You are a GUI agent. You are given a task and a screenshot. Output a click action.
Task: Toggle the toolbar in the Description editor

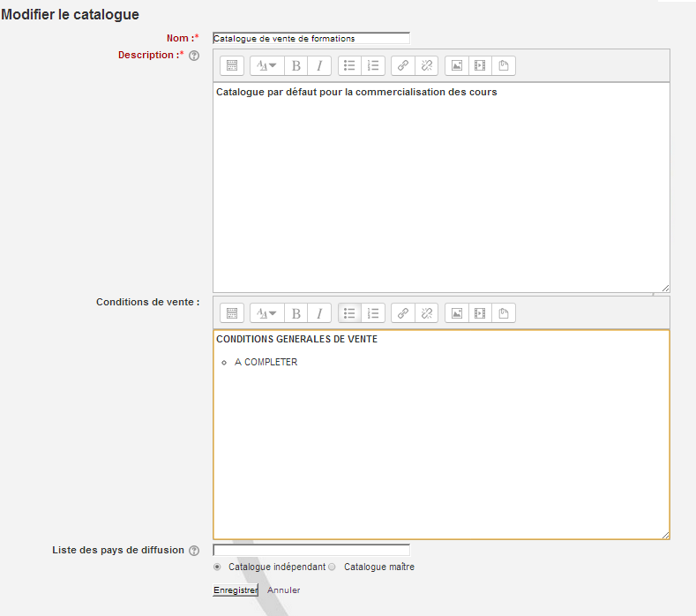tap(232, 65)
